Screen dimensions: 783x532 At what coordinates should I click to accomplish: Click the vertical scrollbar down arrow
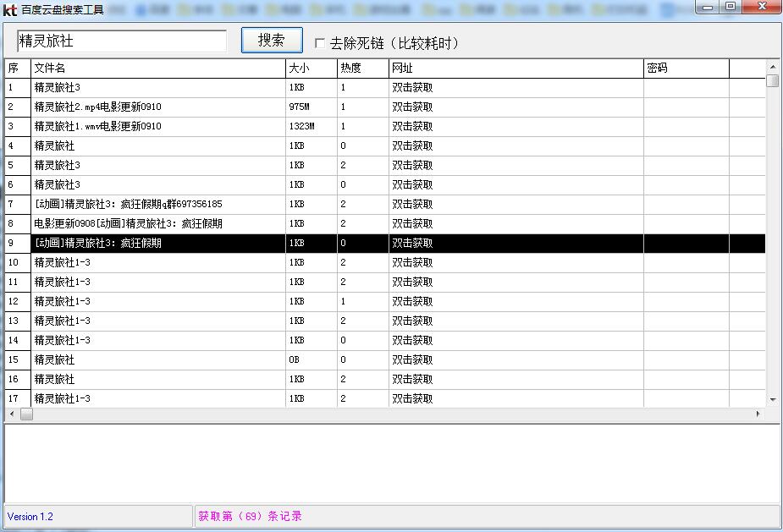pyautogui.click(x=773, y=399)
